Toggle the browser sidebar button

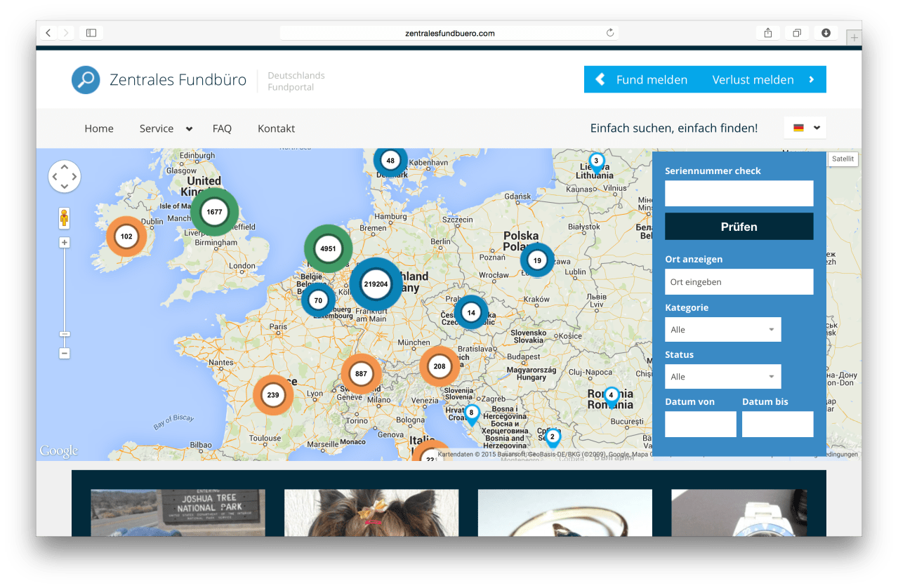tap(91, 33)
